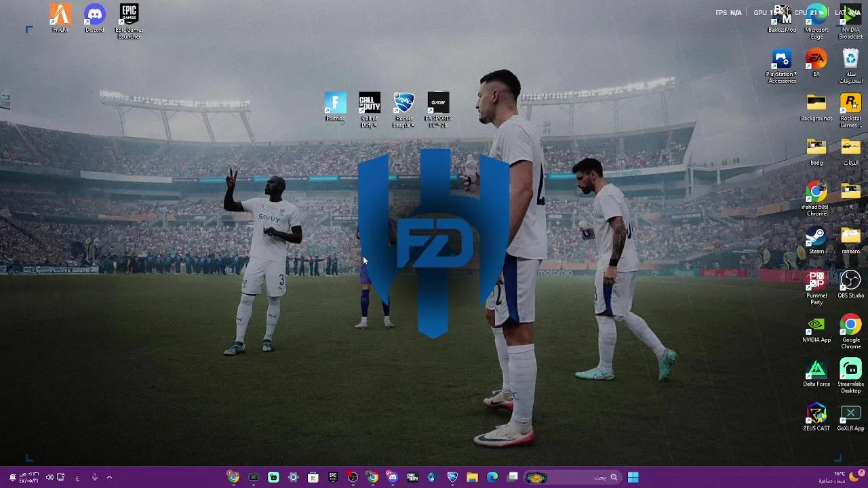
Task: Select the ZEUS CAST desktop icon
Action: [x=816, y=417]
